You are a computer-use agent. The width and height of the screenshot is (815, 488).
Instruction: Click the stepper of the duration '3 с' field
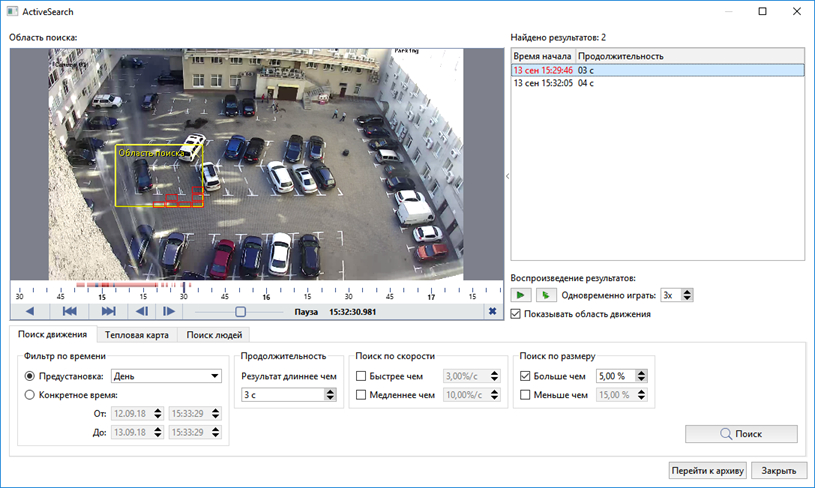coord(330,395)
